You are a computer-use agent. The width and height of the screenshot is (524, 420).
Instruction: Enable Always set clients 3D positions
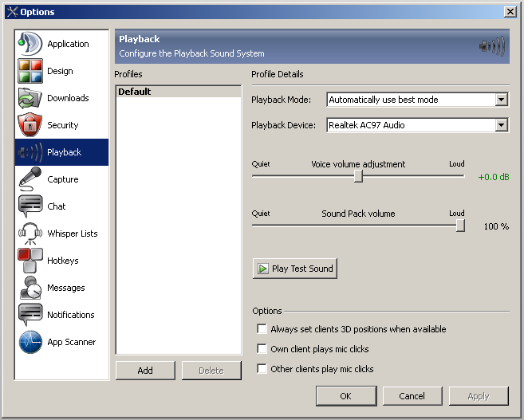pyautogui.click(x=262, y=329)
